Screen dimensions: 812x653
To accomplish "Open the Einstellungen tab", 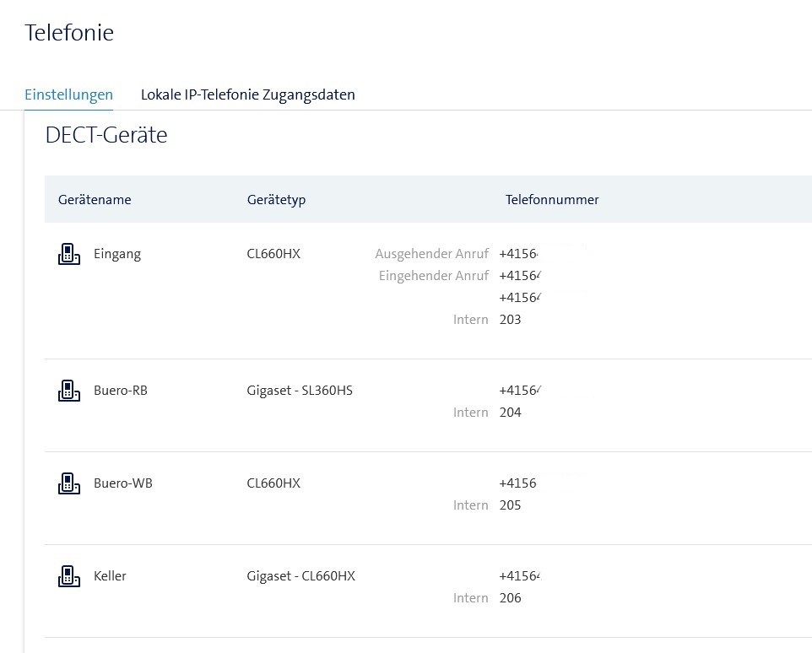I will click(68, 94).
